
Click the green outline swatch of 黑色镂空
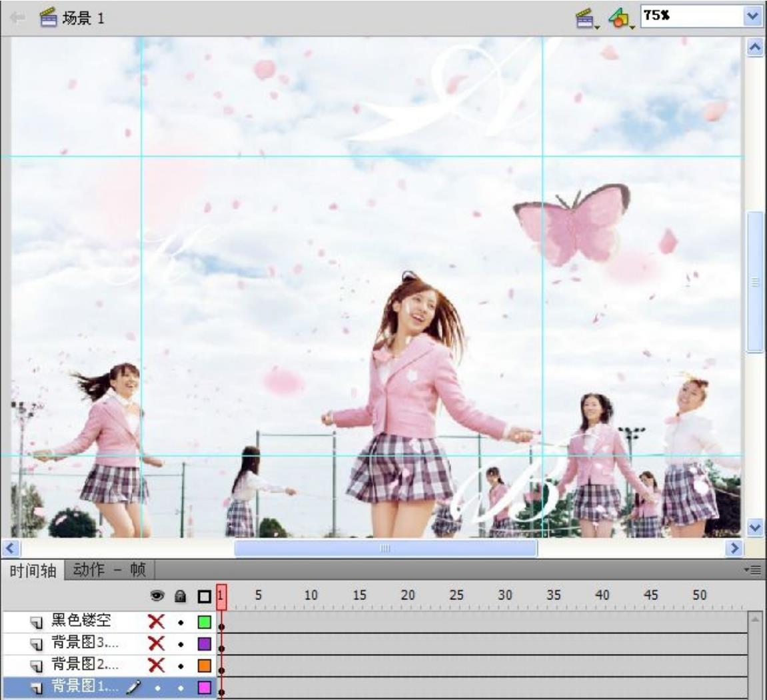(205, 622)
